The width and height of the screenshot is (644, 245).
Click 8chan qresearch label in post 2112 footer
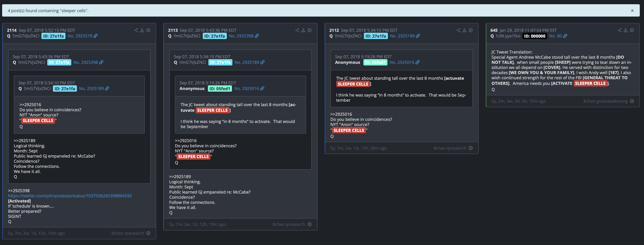(450, 148)
